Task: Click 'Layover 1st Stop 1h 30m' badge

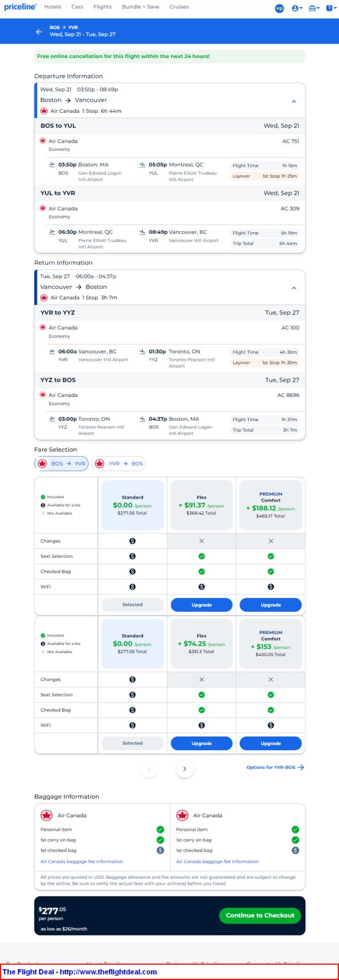Action: pyautogui.click(x=265, y=362)
